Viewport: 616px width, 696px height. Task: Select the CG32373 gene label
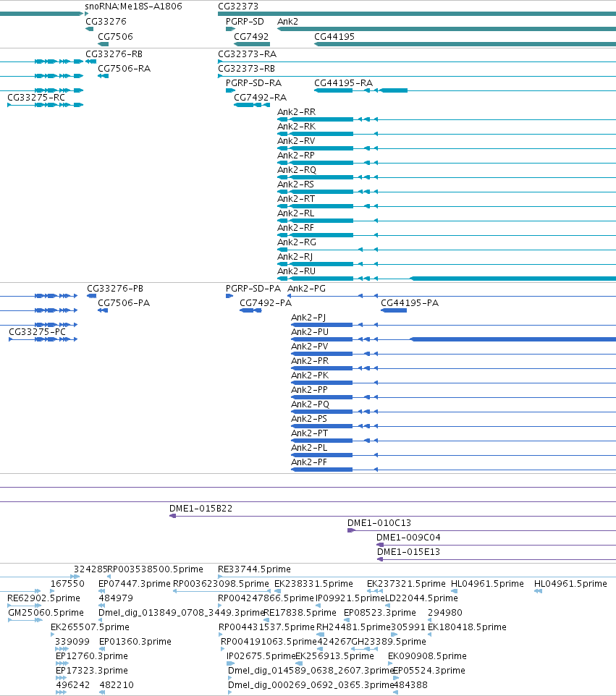click(x=238, y=7)
